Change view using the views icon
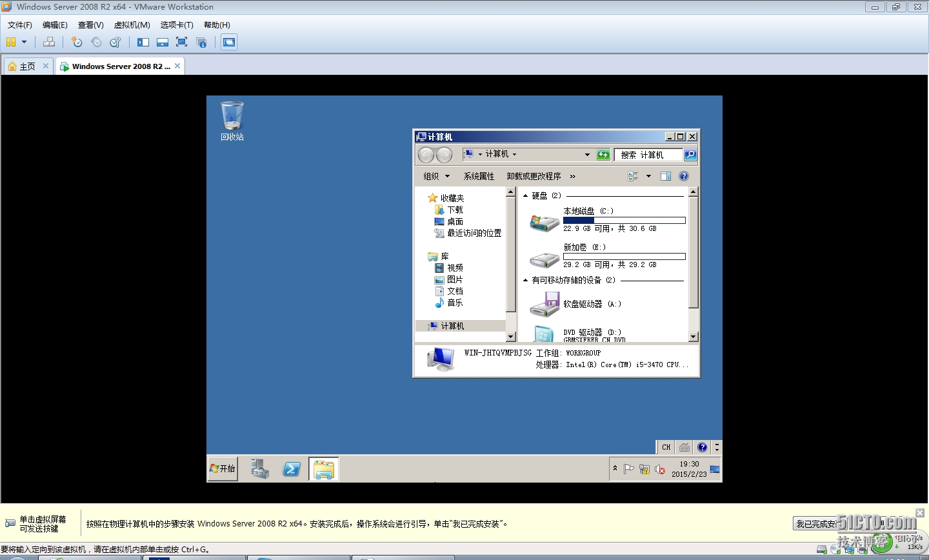This screenshot has width=929, height=560. click(633, 176)
